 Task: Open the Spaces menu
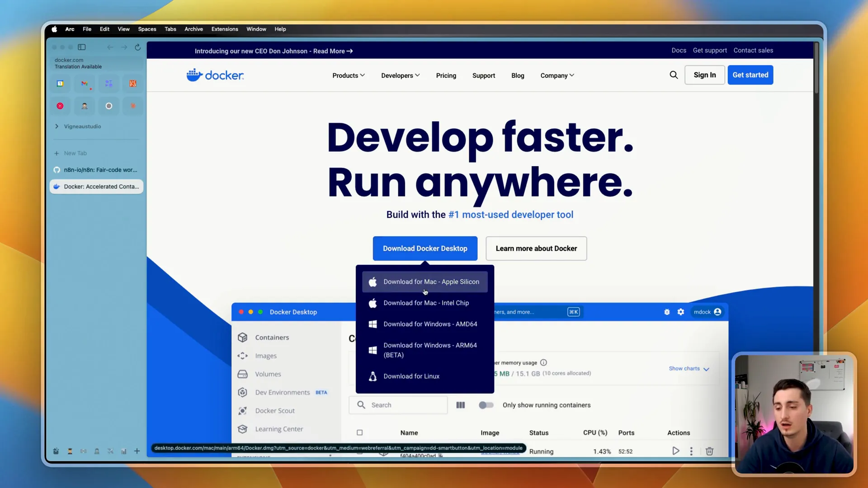(147, 29)
